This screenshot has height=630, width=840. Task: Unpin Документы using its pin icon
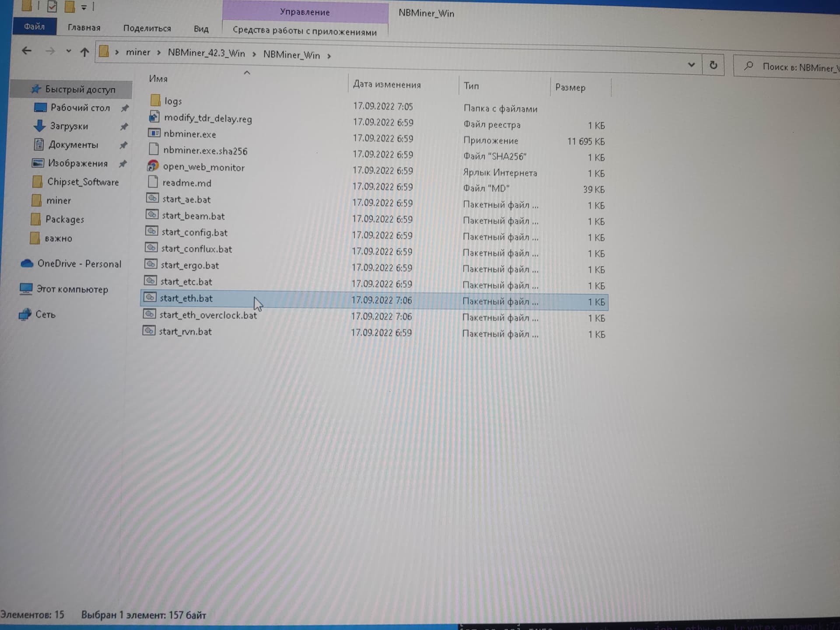click(123, 145)
